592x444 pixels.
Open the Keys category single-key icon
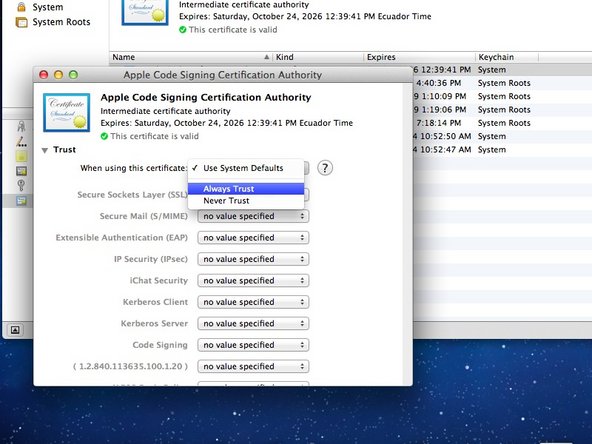click(21, 185)
